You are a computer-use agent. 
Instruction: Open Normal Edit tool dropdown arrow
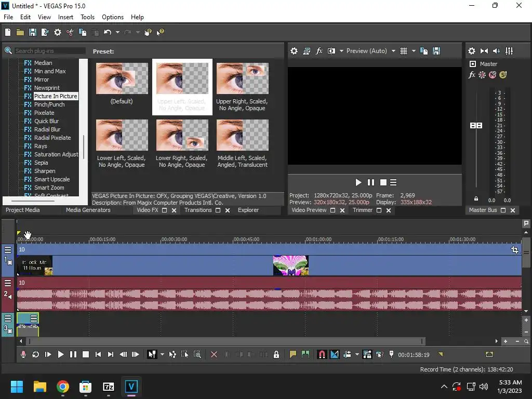point(162,354)
